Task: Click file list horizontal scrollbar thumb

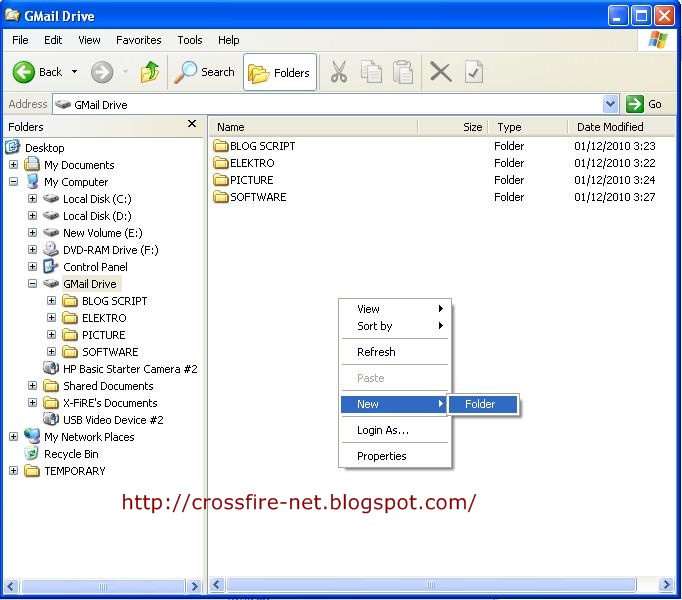Action: click(x=431, y=585)
